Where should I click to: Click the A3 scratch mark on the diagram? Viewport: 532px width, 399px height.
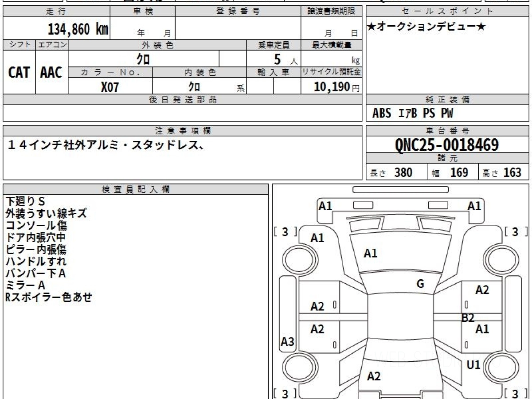288,342
